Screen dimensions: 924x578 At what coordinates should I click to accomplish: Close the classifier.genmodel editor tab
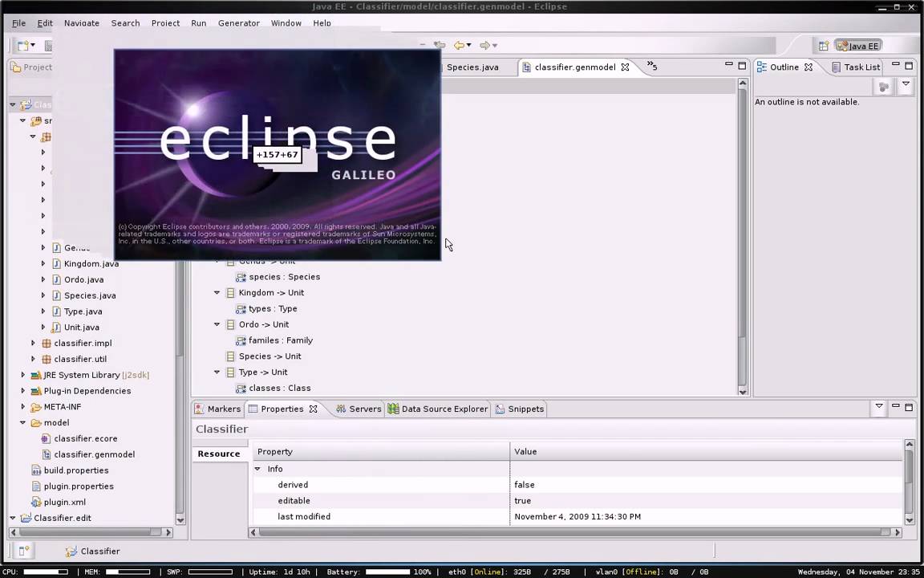pos(626,67)
